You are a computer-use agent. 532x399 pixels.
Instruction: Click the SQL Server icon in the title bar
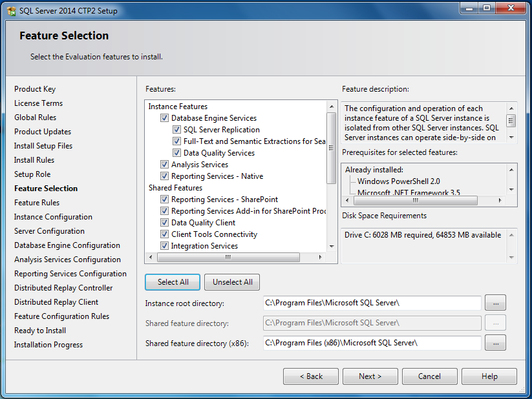pyautogui.click(x=10, y=9)
